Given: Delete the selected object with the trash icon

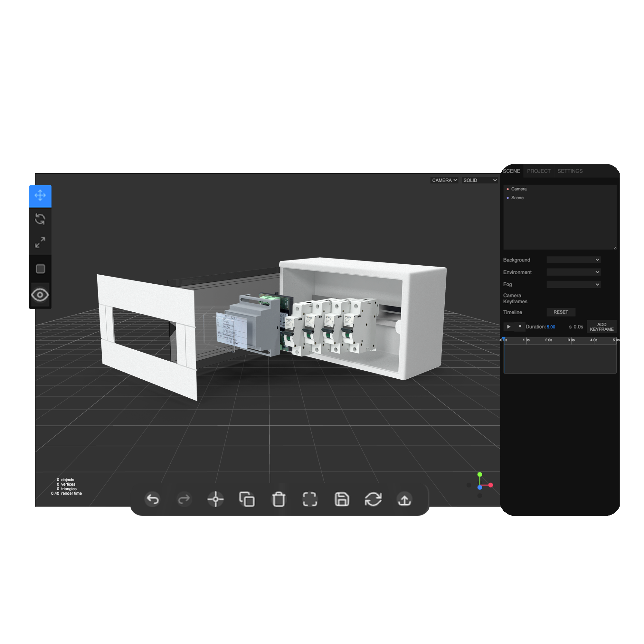Looking at the screenshot, I should (x=279, y=499).
